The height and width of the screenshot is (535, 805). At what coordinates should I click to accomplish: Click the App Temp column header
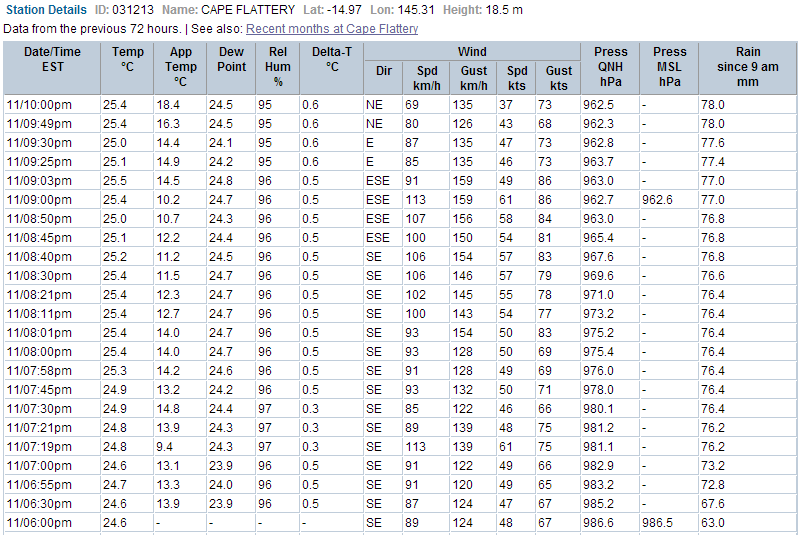[x=180, y=67]
